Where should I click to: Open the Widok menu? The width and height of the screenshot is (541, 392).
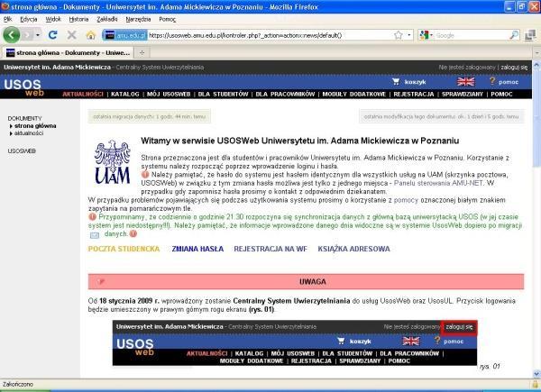click(53, 19)
